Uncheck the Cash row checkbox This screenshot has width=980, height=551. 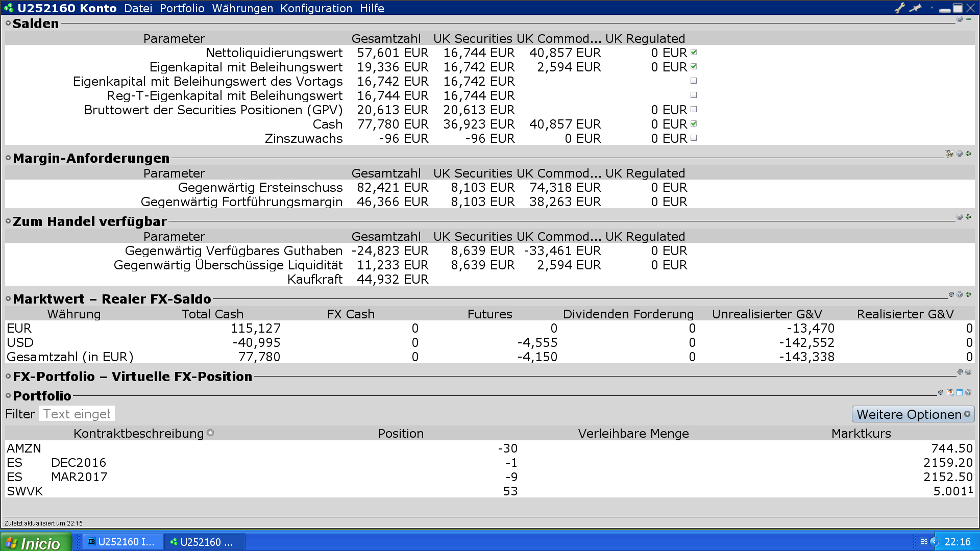[x=694, y=124]
